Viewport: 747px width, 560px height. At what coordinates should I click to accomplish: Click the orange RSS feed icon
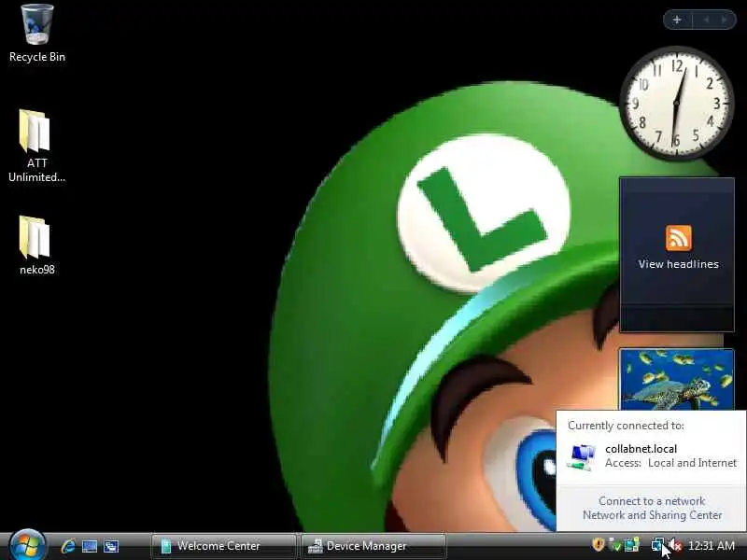679,238
